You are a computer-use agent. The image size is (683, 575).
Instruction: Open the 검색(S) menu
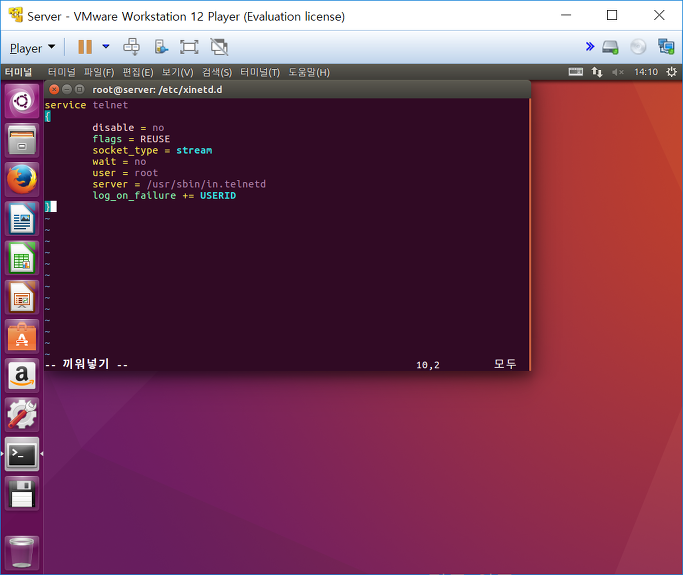[217, 72]
